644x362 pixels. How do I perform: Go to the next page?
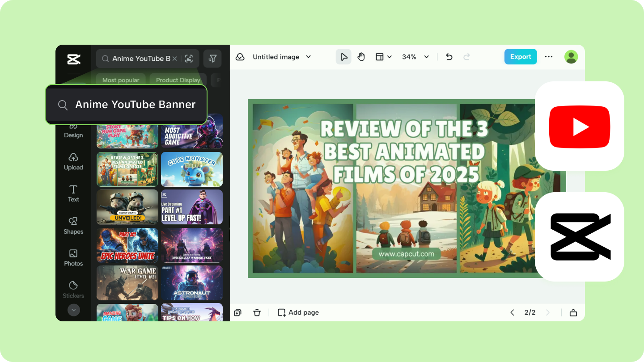(x=548, y=312)
